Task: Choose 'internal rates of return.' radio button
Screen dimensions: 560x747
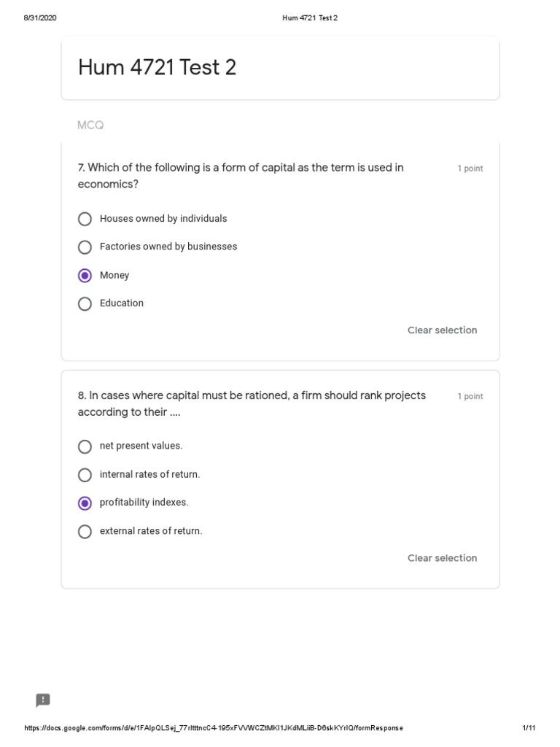Action: (x=85, y=475)
